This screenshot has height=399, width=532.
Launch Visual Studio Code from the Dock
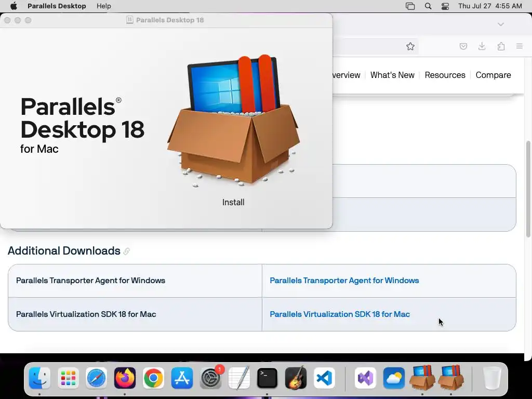[324, 378]
